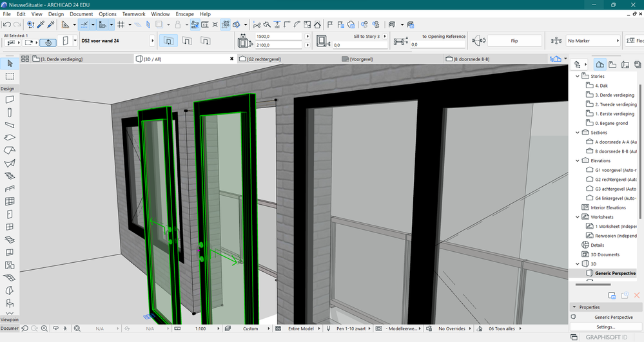Toggle the first door anchor geometry option
The height and width of the screenshot is (342, 644).
[x=168, y=41]
